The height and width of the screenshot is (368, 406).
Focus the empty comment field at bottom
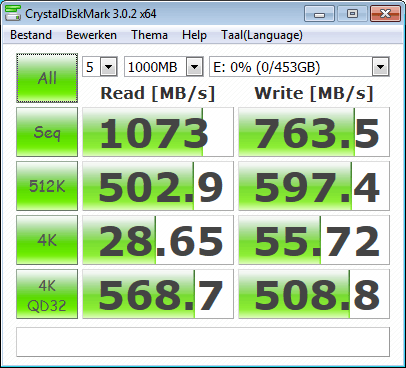click(203, 342)
